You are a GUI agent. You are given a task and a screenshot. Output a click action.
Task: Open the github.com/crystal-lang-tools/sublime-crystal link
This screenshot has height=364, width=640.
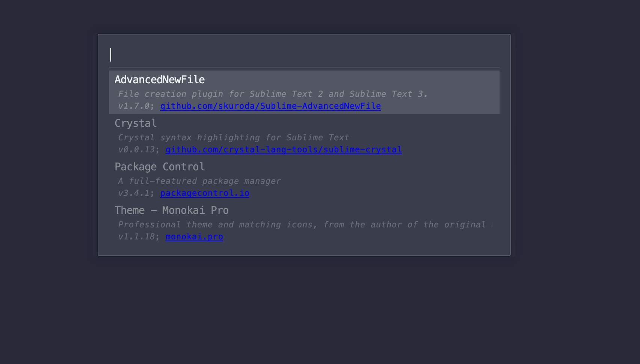point(283,150)
